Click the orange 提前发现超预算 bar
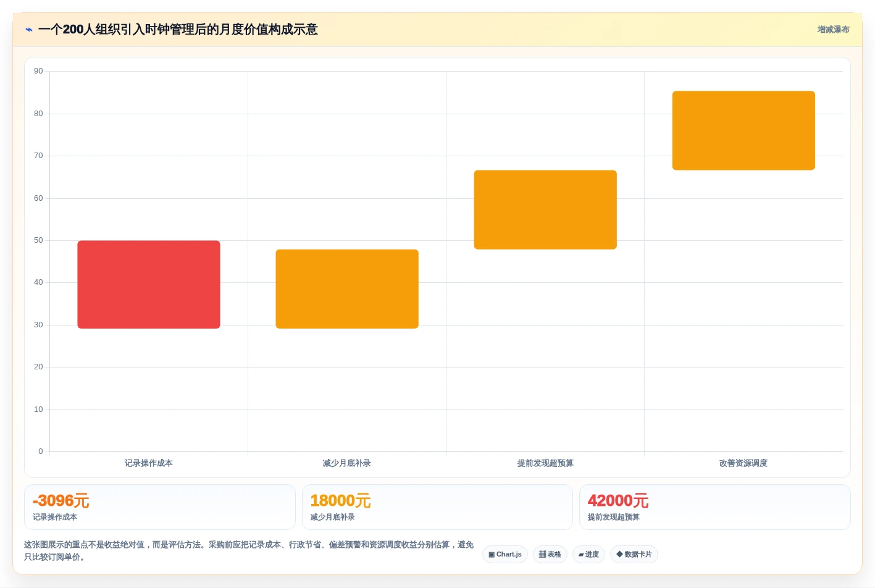Screen dimensions: 875x588 pyautogui.click(x=545, y=210)
